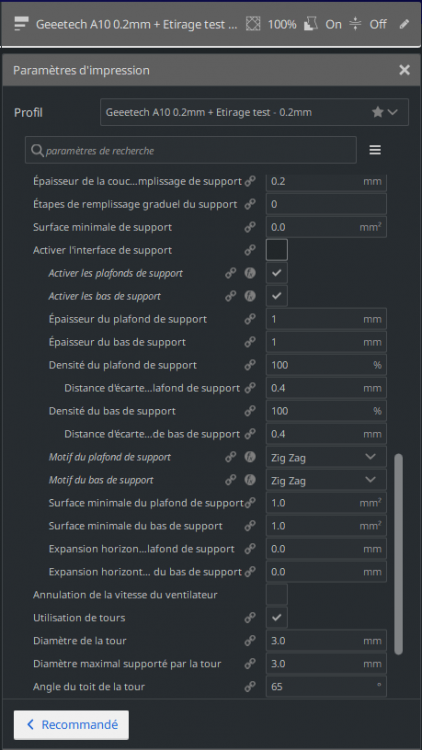The width and height of the screenshot is (422, 750).
Task: Click the pencil edit icon in header
Action: [x=404, y=24]
